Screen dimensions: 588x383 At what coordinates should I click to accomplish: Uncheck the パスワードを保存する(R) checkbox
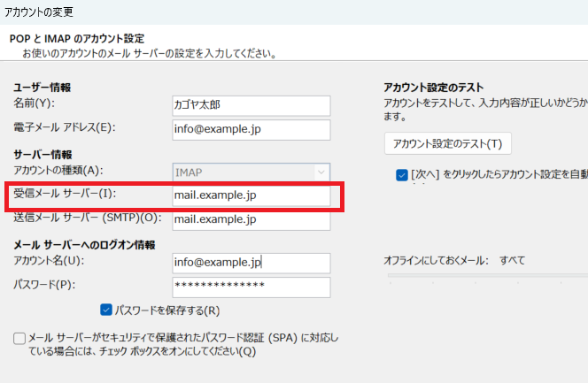coord(106,310)
